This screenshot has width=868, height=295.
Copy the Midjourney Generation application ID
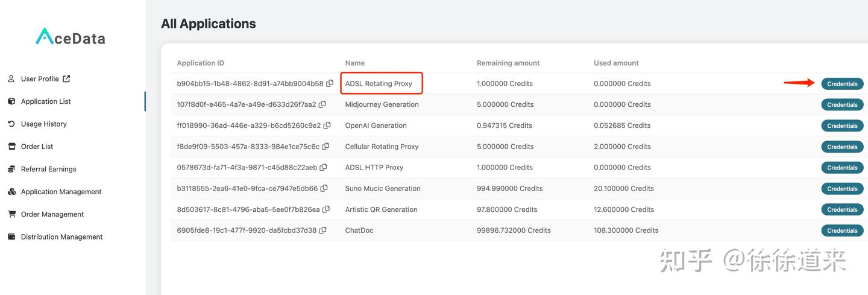(x=322, y=104)
